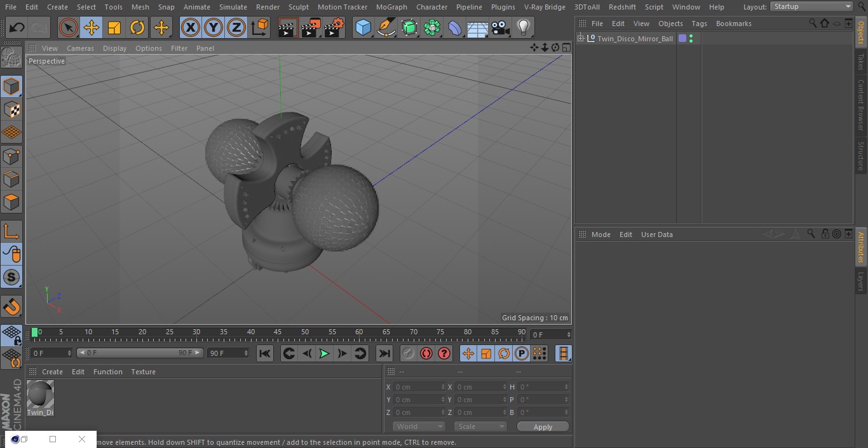The width and height of the screenshot is (868, 448).
Task: Render to Picture Viewer icon
Action: pyautogui.click(x=311, y=27)
